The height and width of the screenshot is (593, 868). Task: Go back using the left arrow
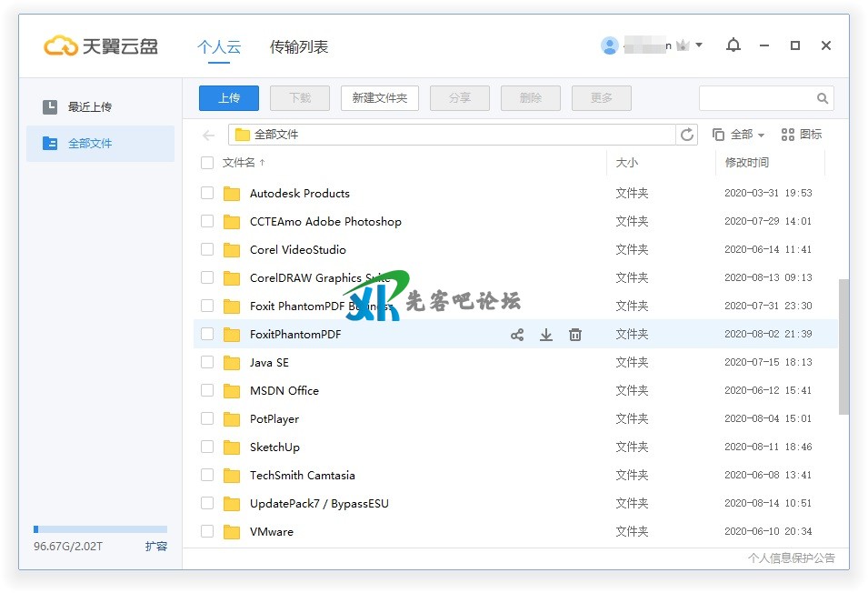[x=209, y=135]
